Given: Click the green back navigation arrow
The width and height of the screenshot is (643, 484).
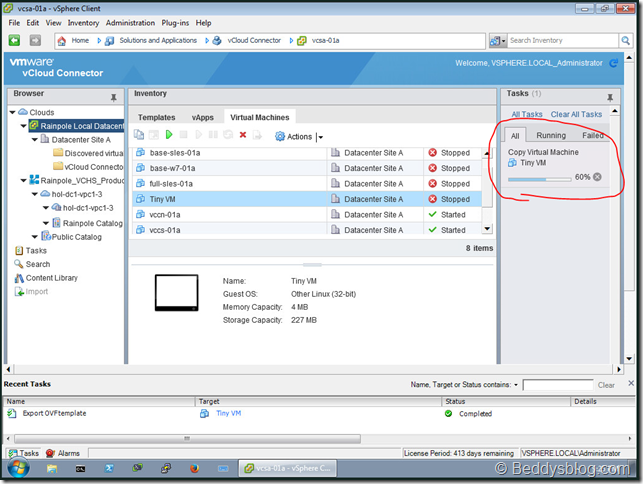Looking at the screenshot, I should (x=14, y=40).
